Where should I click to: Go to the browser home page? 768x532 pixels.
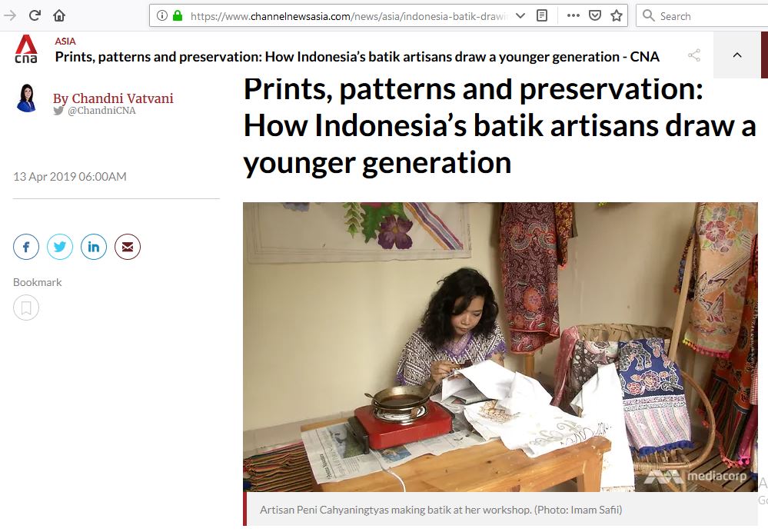tap(59, 15)
